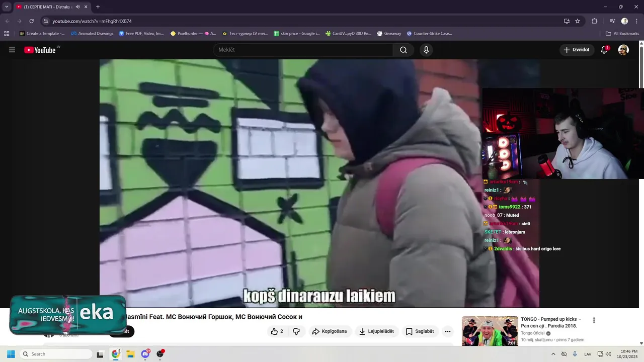Open the clock showing 10:46 PM
This screenshot has height=362, width=644.
pos(629,354)
